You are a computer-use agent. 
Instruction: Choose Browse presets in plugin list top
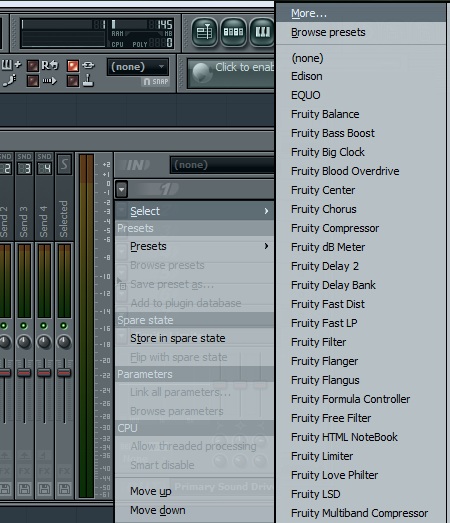361,32
